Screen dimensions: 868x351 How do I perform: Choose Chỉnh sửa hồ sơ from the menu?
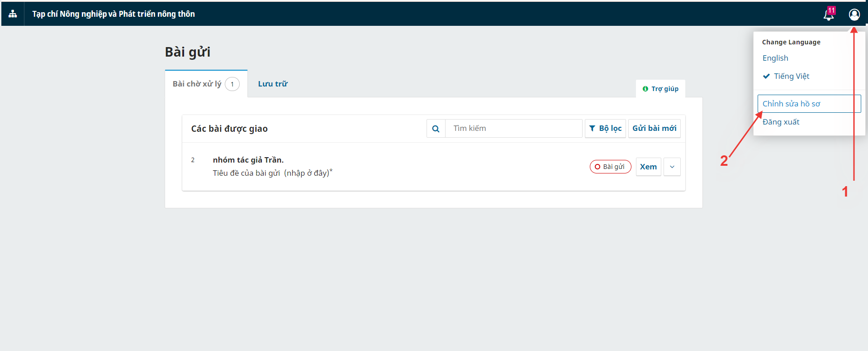[x=791, y=104]
